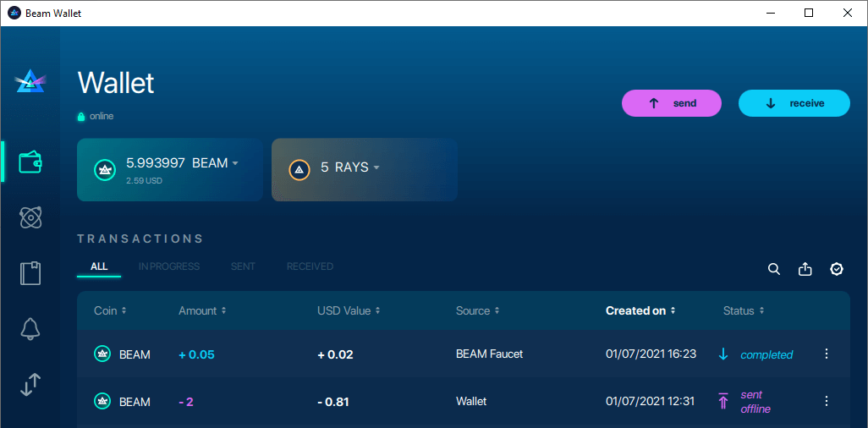Expand the BEAM balance dropdown arrow
868x428 pixels.
[234, 163]
